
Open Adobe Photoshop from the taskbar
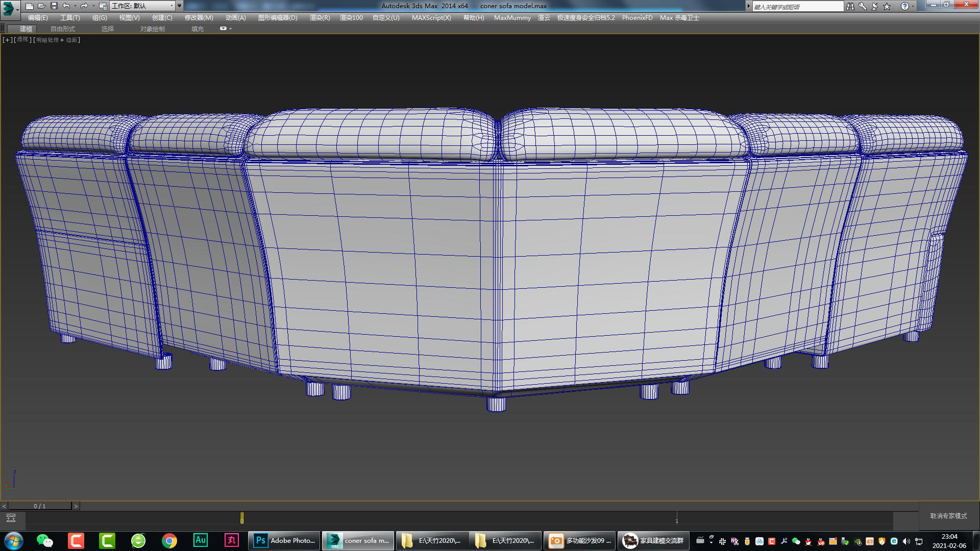coord(284,541)
